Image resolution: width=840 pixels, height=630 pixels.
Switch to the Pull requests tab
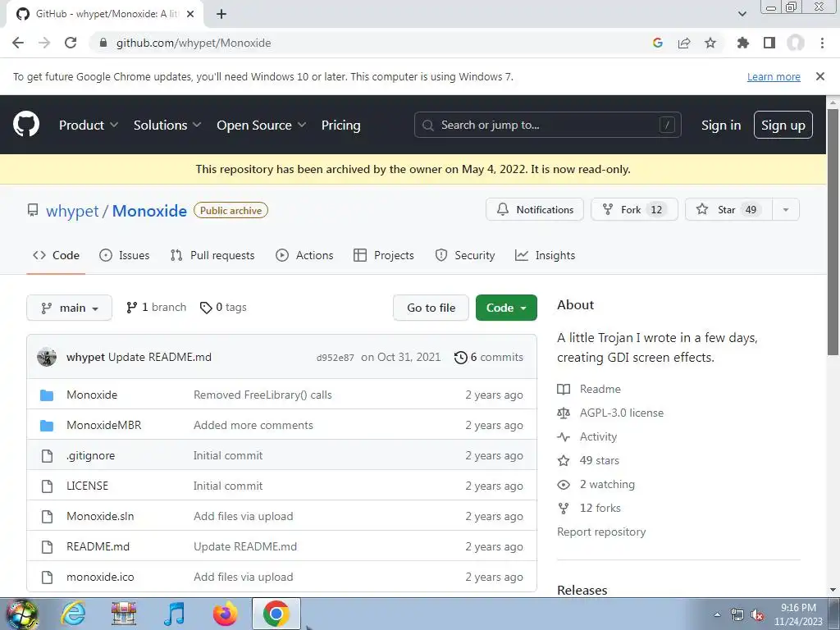click(212, 256)
